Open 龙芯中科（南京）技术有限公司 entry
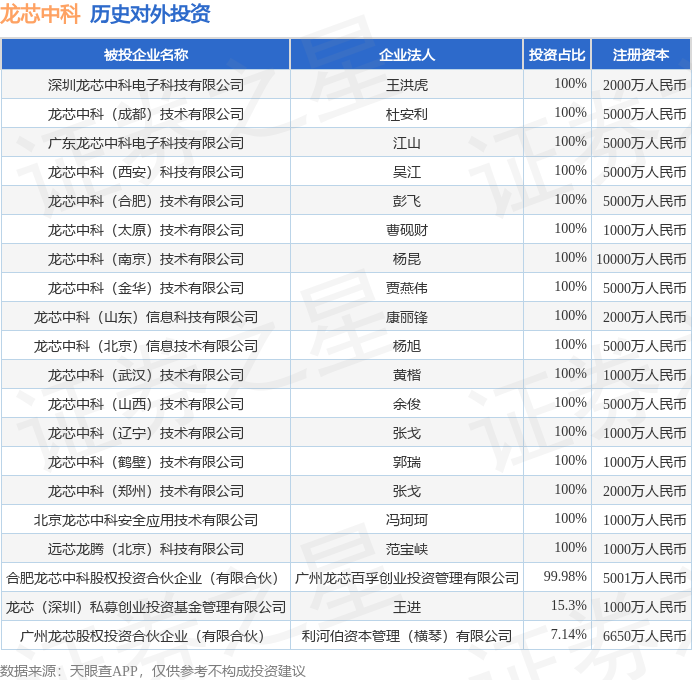Image resolution: width=692 pixels, height=680 pixels. [x=146, y=259]
